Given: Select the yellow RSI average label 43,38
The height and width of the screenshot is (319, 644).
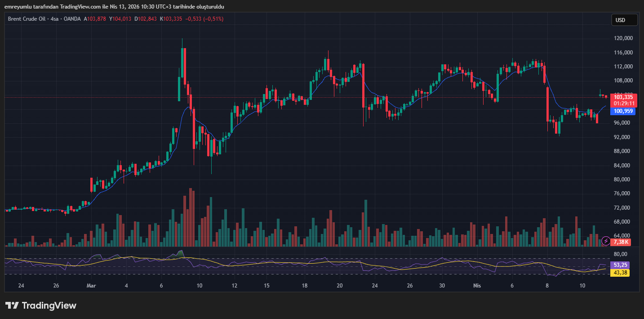Looking at the screenshot, I should click(x=621, y=273).
